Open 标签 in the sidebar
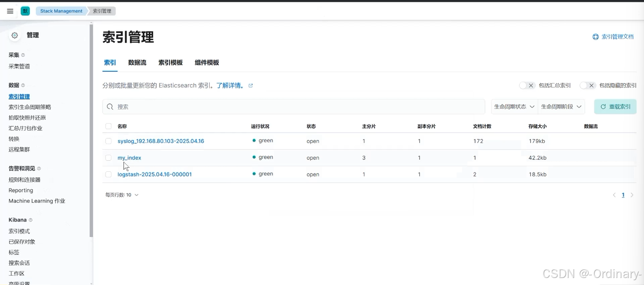644x285 pixels. (14, 252)
